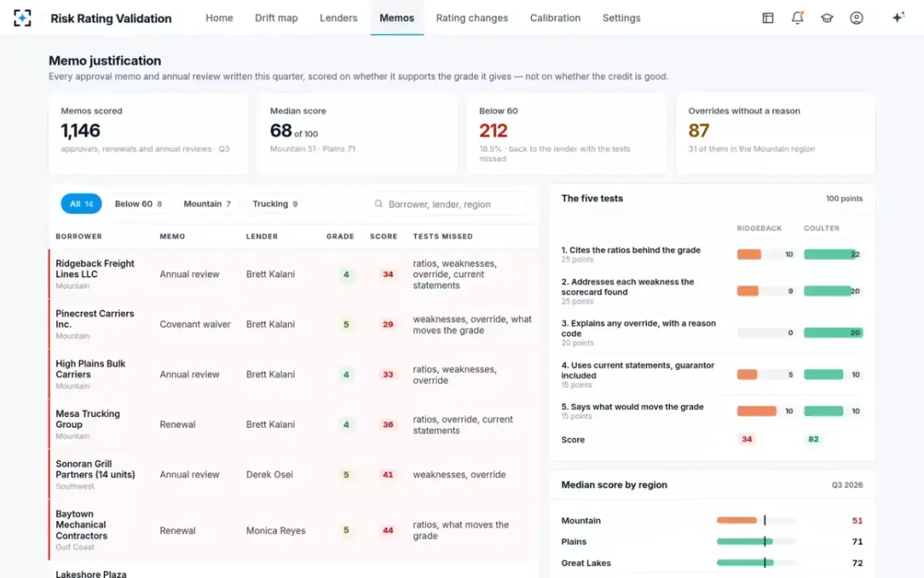Click the Overrides without a reason card

775,134
